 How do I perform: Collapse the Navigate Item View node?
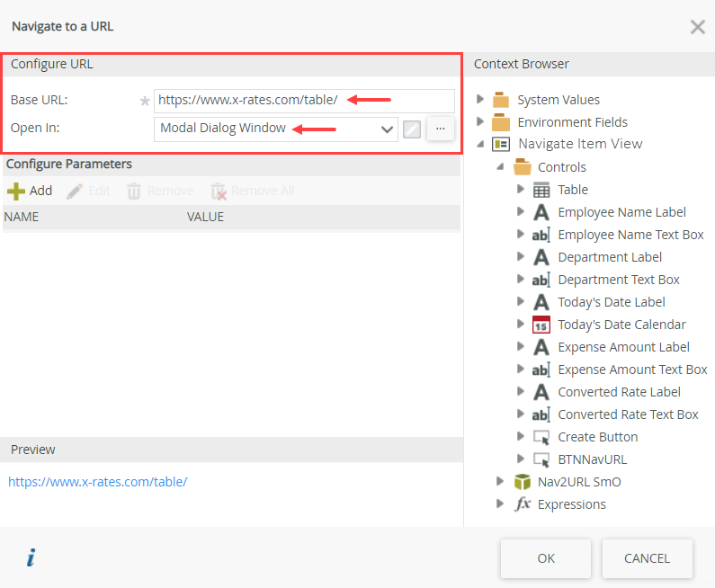(480, 144)
